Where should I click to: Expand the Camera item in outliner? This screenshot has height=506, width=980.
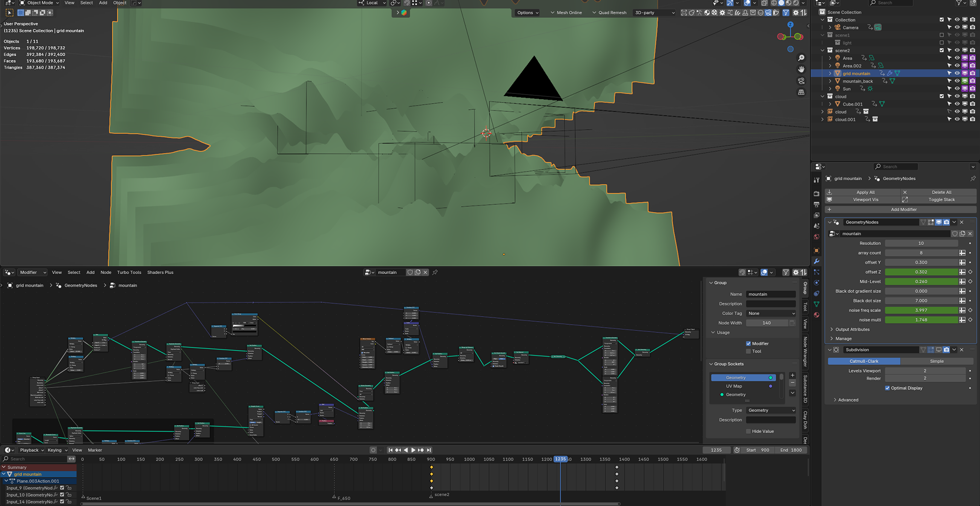(830, 28)
